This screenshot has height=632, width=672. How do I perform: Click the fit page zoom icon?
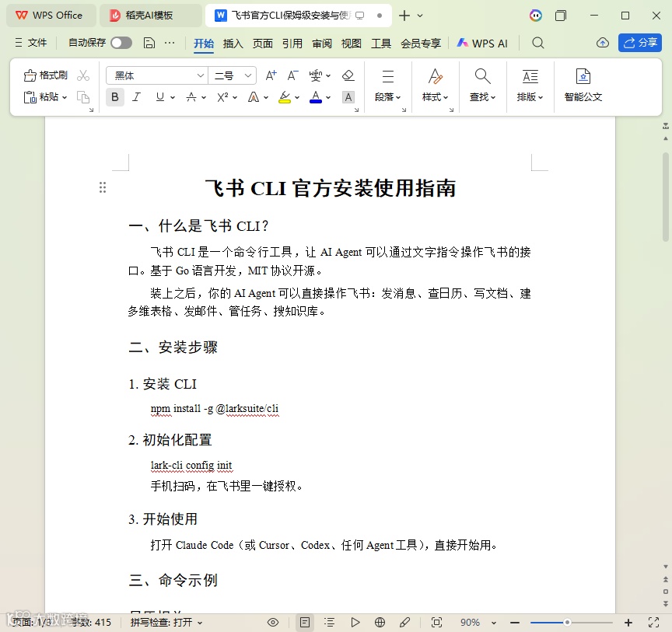click(x=436, y=622)
